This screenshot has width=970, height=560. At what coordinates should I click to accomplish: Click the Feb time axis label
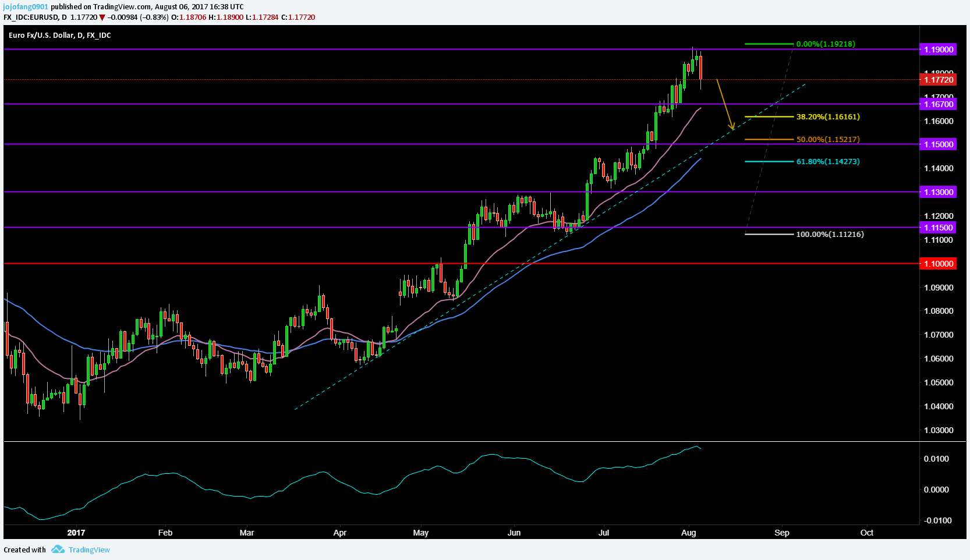coord(165,533)
